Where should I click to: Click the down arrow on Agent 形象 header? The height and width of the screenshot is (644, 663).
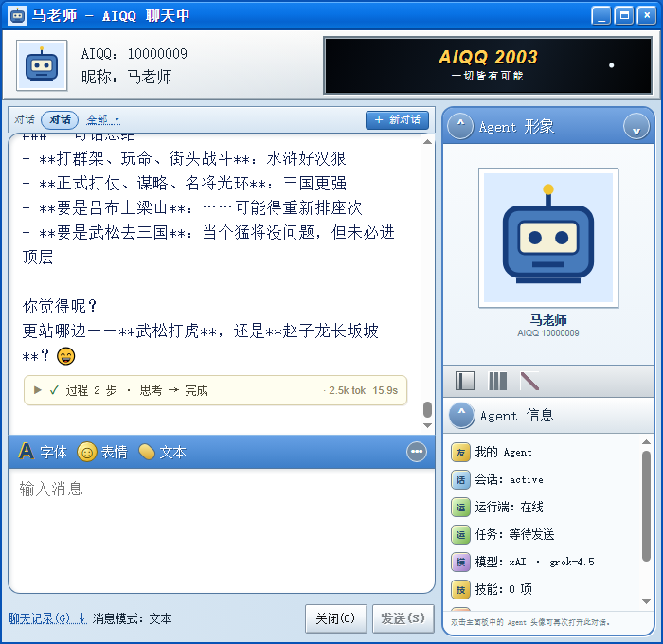(x=636, y=126)
